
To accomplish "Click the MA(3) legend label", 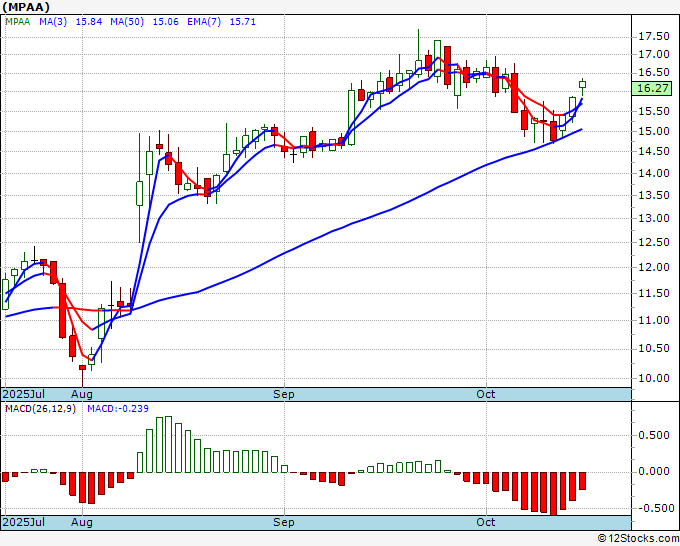I will (x=53, y=22).
